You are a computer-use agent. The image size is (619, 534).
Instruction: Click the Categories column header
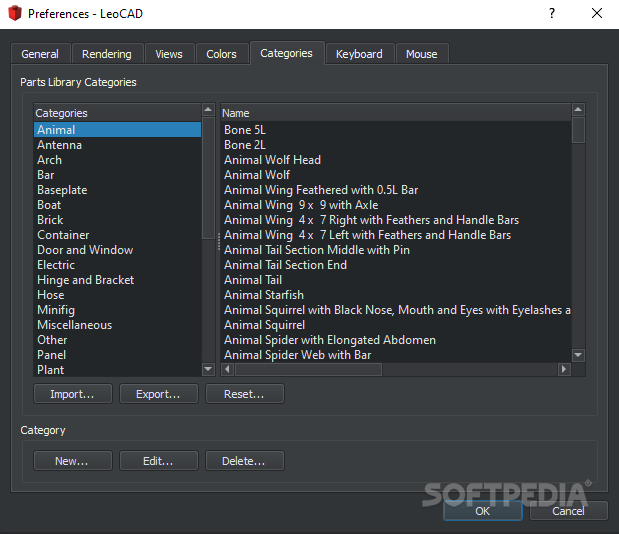point(118,113)
